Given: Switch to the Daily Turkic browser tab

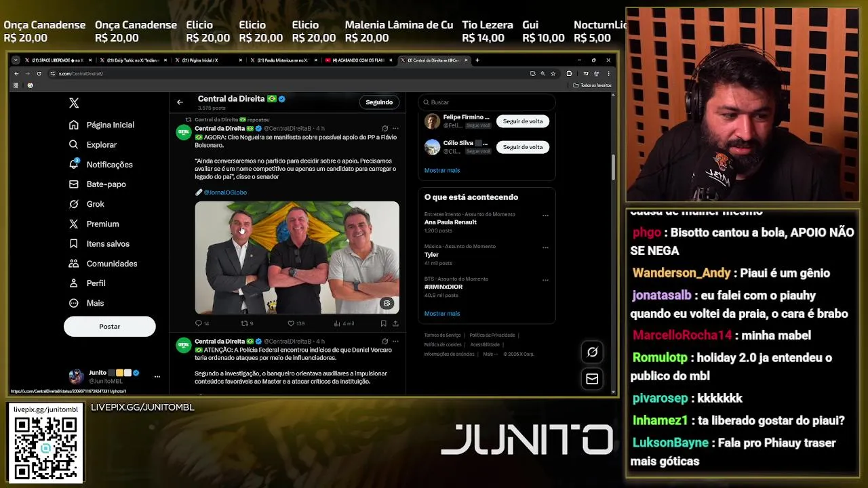Looking at the screenshot, I should click(132, 60).
